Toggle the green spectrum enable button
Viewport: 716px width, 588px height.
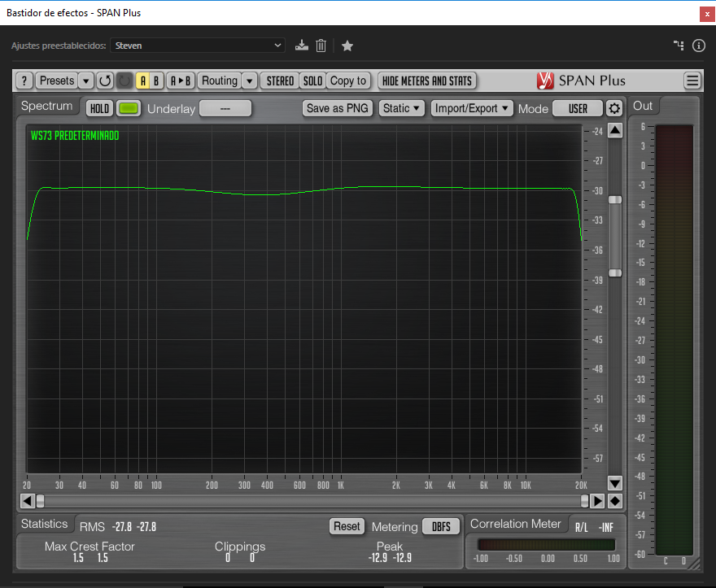(129, 108)
